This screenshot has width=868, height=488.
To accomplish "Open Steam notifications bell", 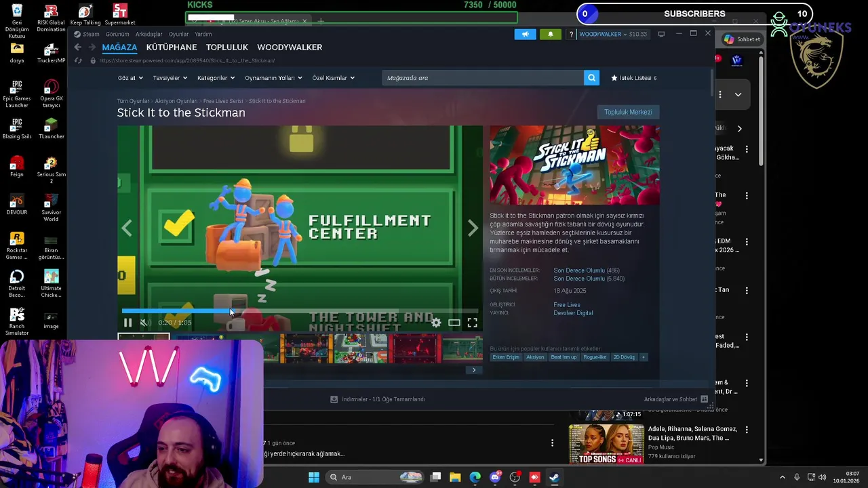I will click(551, 34).
